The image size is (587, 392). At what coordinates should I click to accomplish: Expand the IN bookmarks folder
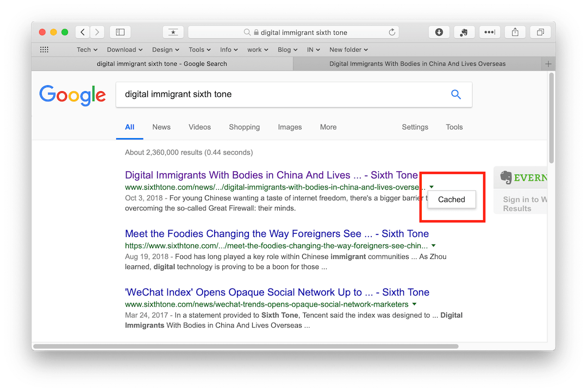pyautogui.click(x=314, y=49)
